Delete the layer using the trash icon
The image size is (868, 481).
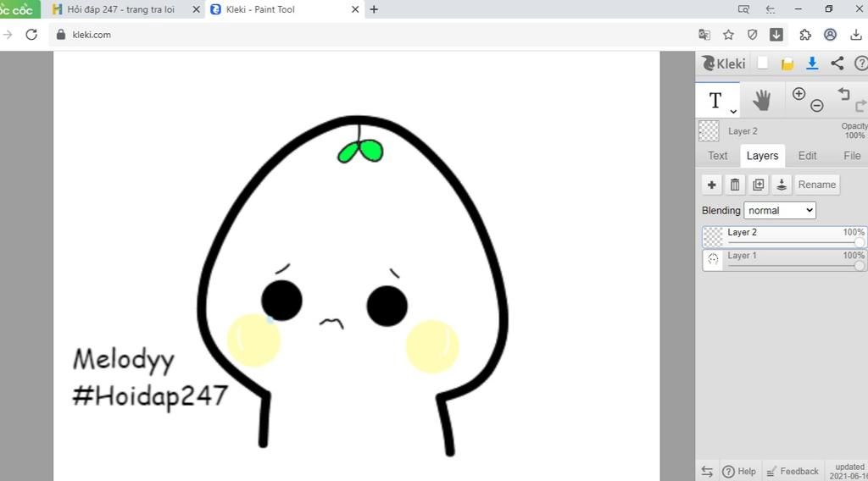point(735,185)
